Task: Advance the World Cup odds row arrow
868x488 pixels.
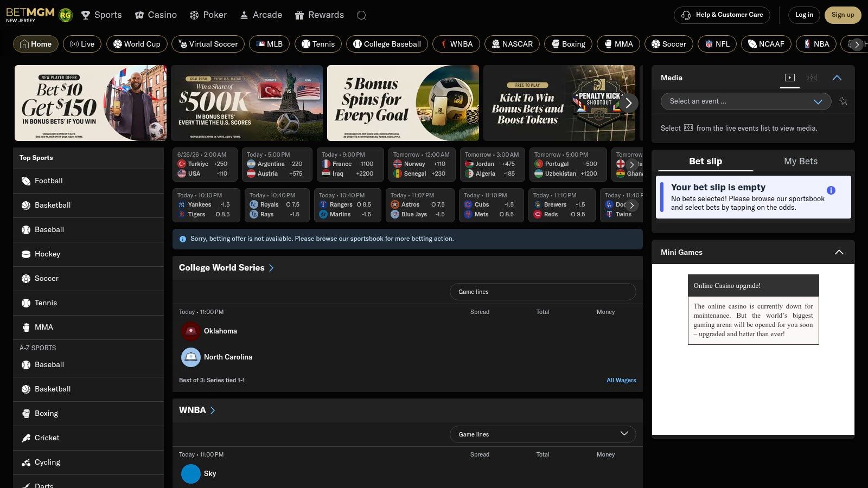Action: coord(631,165)
